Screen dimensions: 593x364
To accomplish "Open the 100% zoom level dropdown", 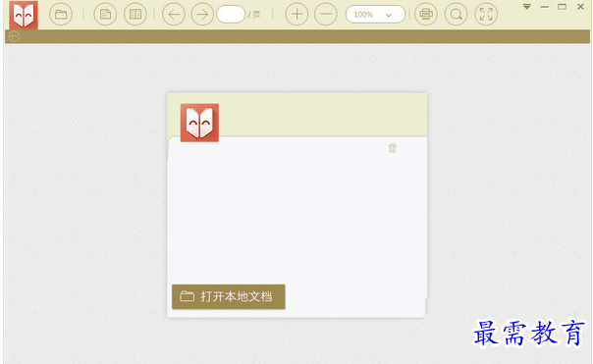I will pyautogui.click(x=375, y=15).
